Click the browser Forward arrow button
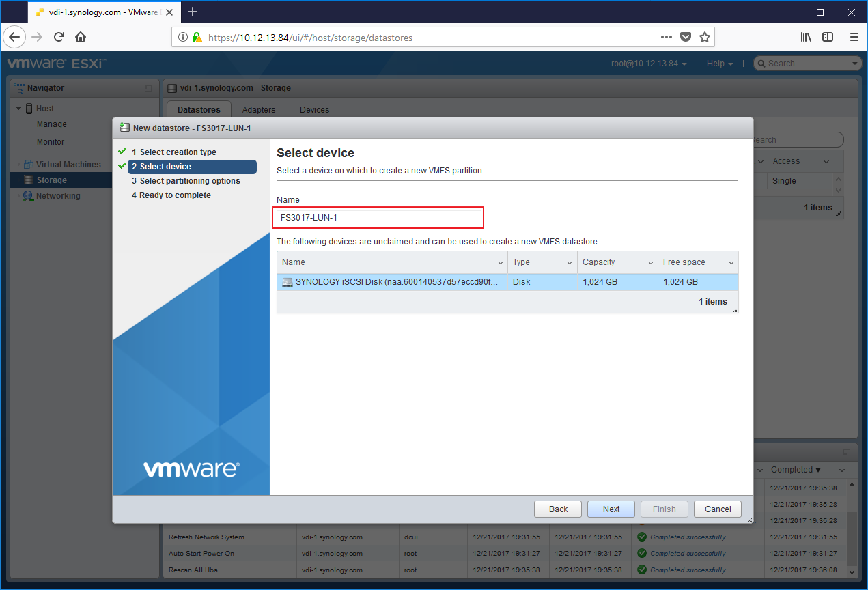868x590 pixels. tap(37, 37)
